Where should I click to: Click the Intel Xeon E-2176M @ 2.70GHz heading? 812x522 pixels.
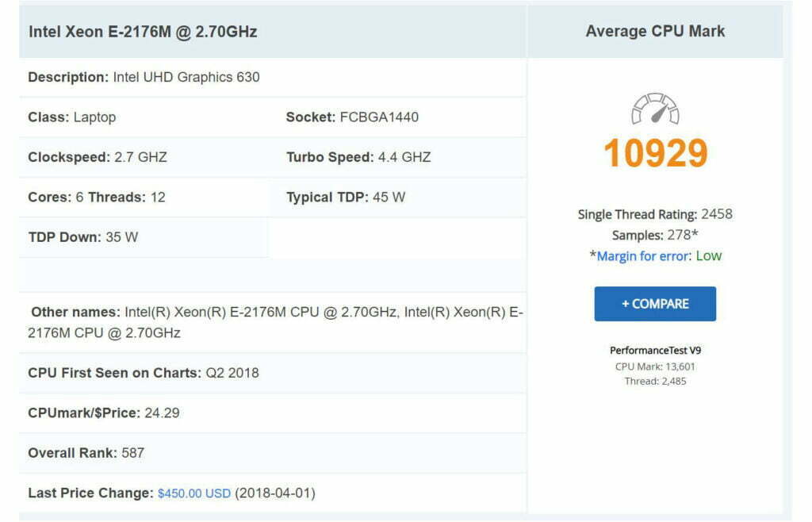pos(143,32)
